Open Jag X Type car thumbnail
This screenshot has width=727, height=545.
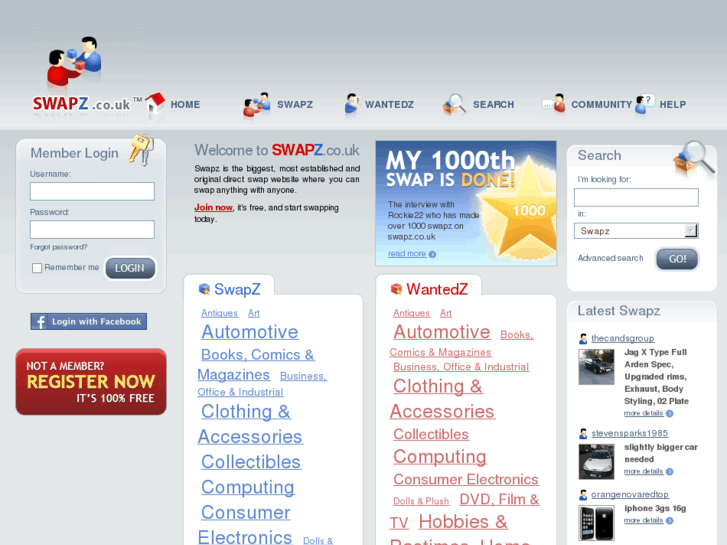click(x=596, y=367)
